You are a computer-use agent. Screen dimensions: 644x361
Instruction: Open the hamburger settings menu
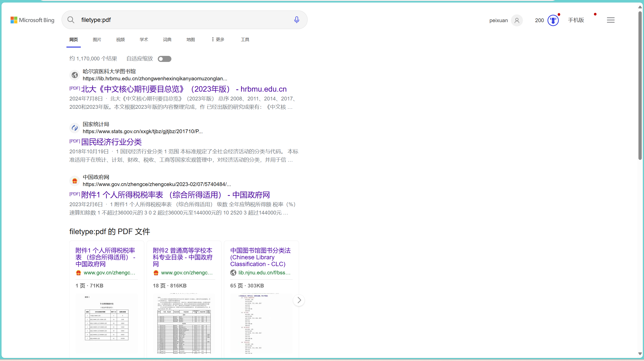click(611, 20)
